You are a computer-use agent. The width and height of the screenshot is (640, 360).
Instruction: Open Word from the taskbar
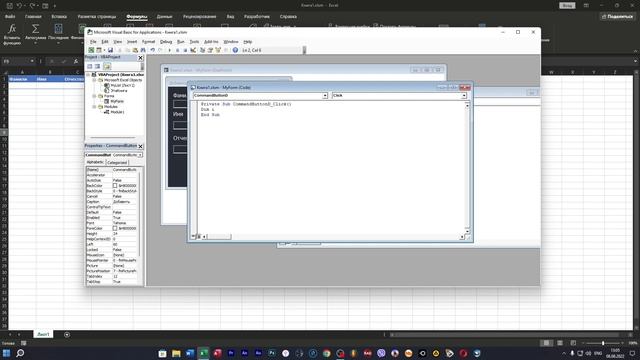click(x=190, y=353)
